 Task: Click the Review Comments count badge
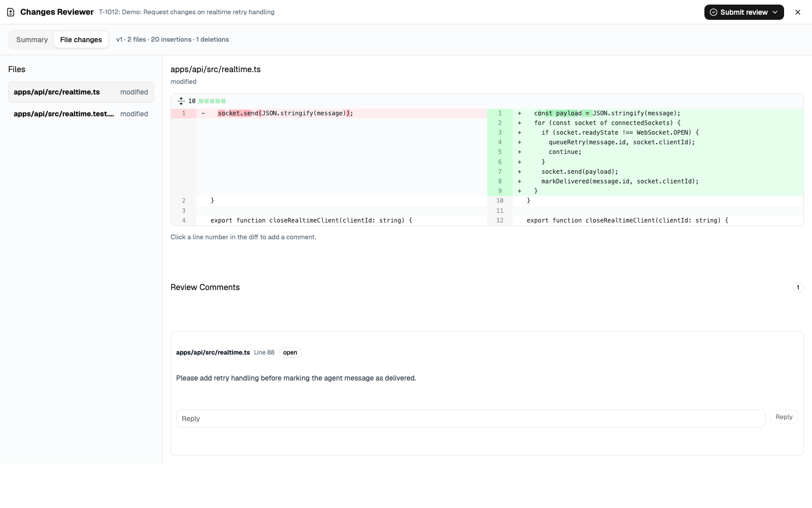[x=798, y=288]
